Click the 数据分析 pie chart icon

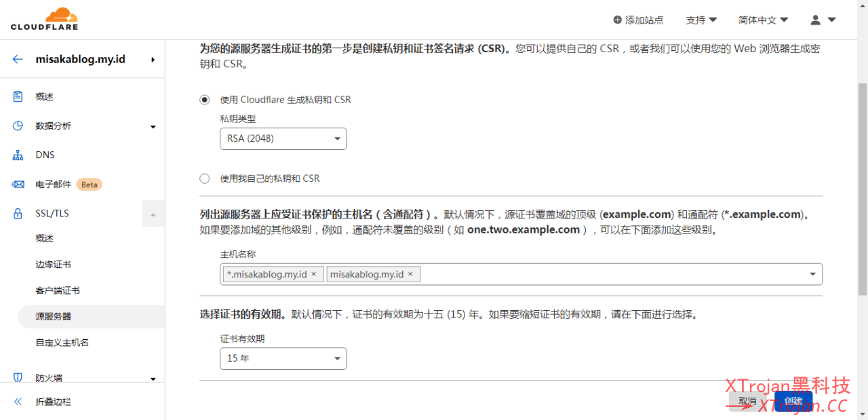tap(18, 126)
